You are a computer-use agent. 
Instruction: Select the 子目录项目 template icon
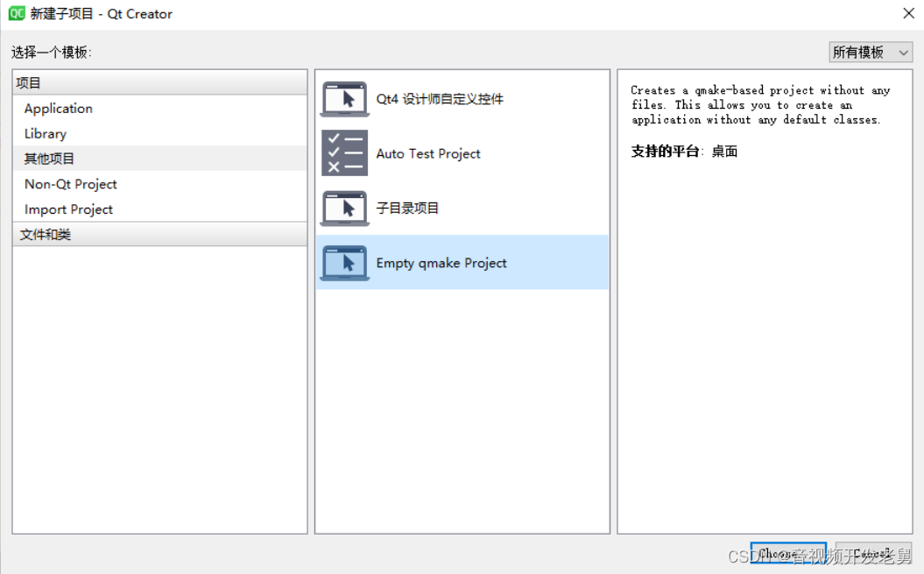(x=344, y=208)
